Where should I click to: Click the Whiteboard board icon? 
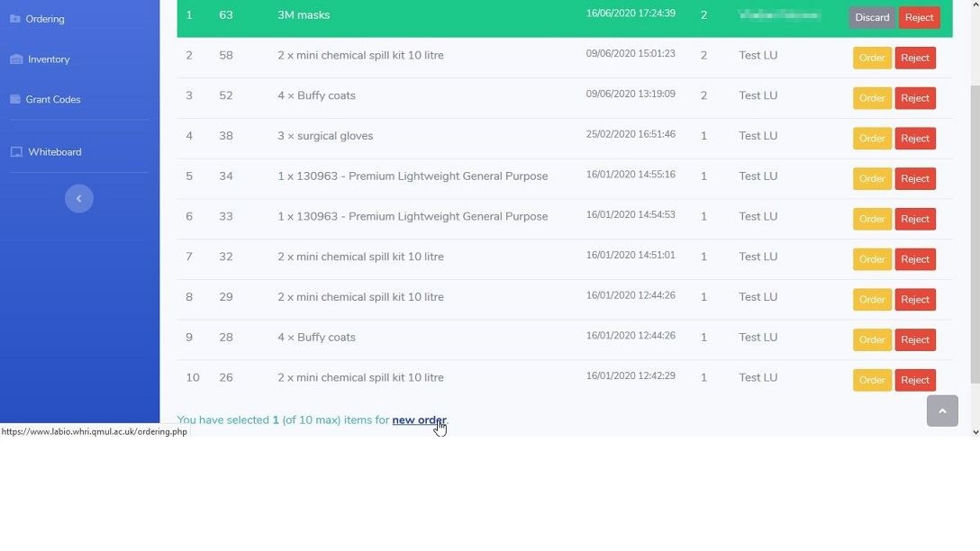coord(16,152)
